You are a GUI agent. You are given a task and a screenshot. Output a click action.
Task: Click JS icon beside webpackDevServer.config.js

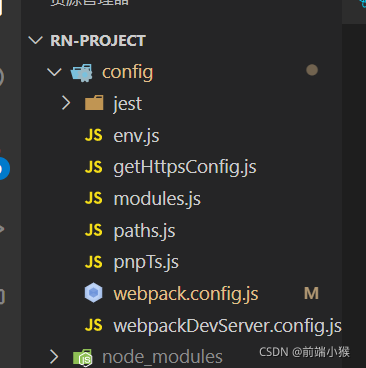[94, 325]
